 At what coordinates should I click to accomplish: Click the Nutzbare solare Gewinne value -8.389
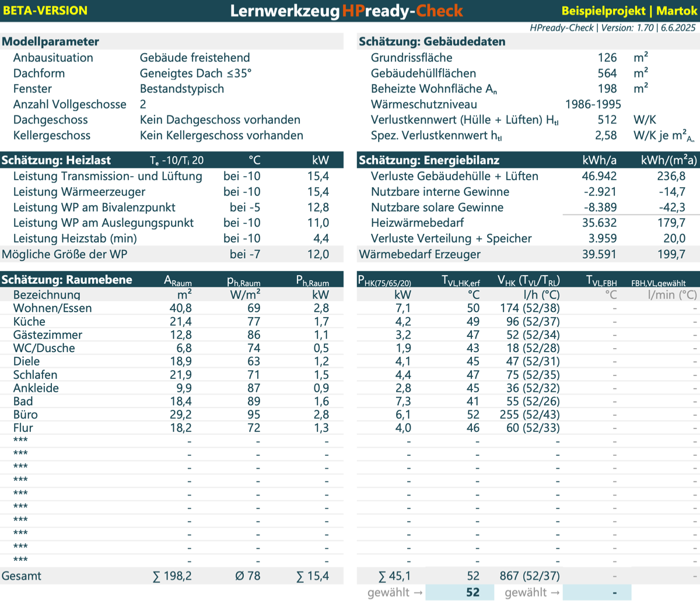pos(600,208)
